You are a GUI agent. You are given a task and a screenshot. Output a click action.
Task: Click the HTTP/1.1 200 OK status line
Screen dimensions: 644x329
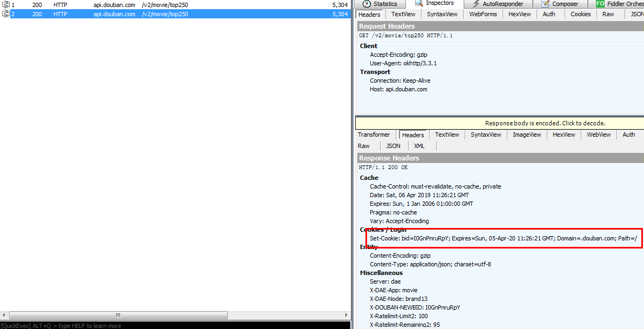383,167
